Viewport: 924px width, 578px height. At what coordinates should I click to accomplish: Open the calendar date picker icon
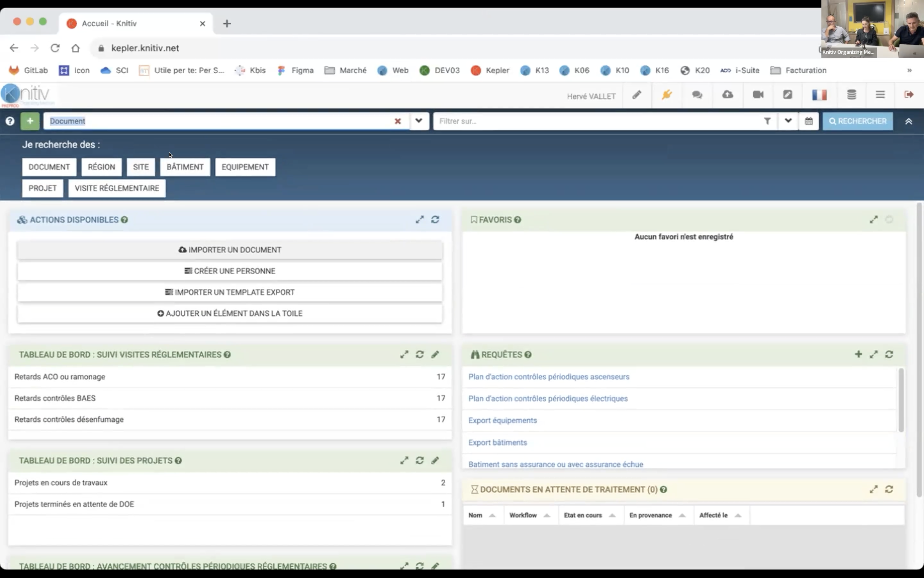point(808,121)
